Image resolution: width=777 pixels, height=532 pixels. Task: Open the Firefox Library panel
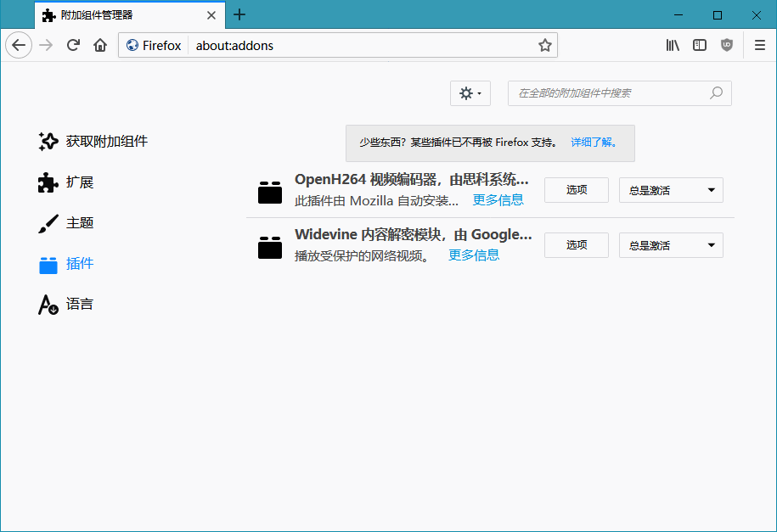coord(672,45)
